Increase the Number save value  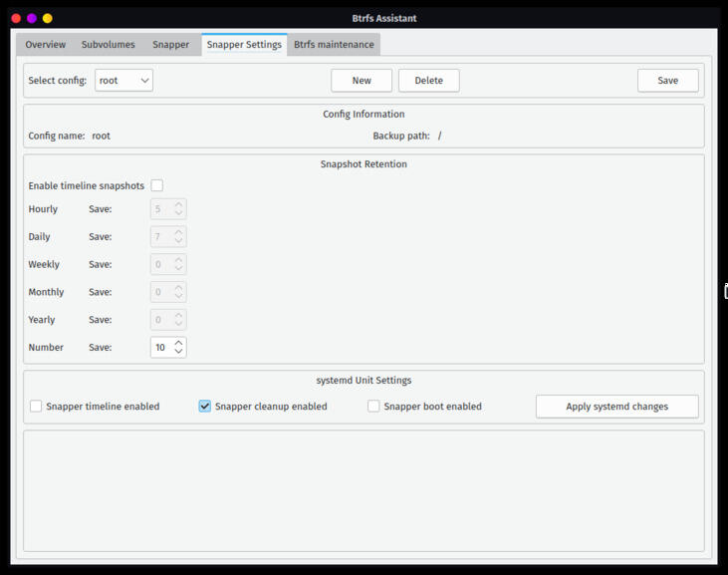point(178,343)
